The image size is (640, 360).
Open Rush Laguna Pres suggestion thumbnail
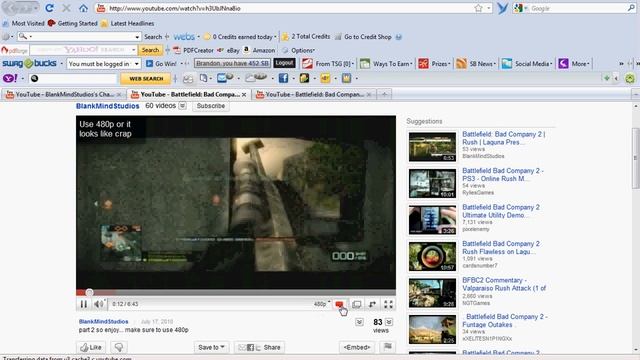pos(433,147)
